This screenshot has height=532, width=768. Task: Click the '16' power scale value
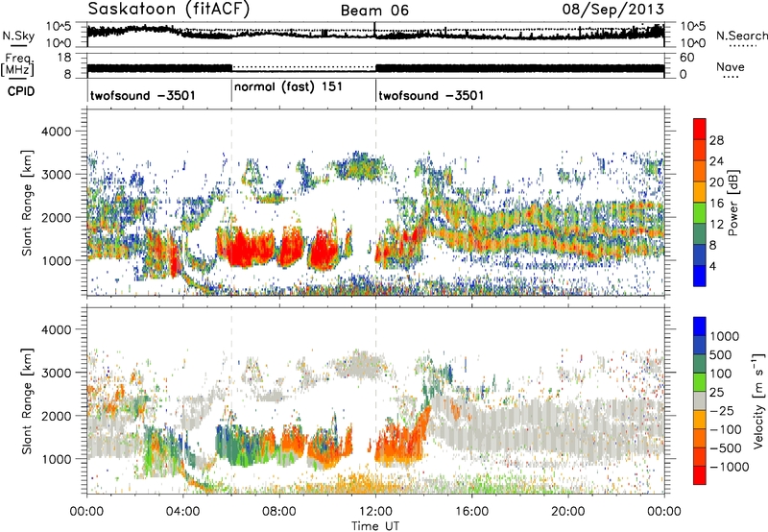click(x=716, y=204)
